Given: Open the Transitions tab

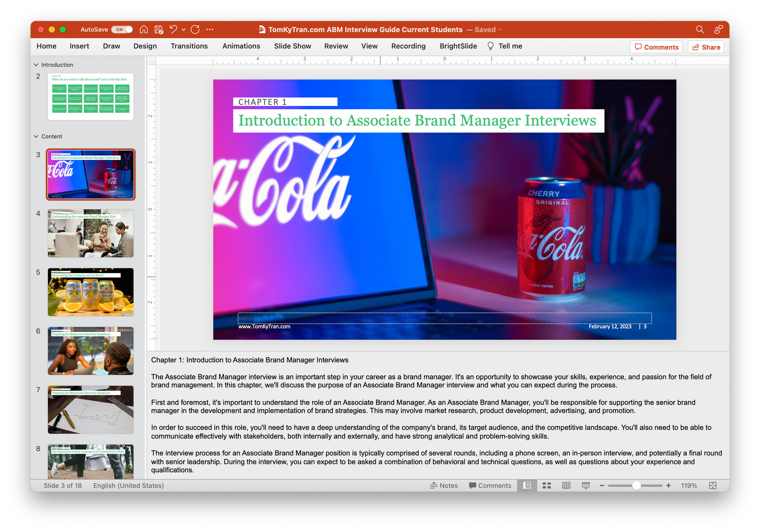Looking at the screenshot, I should pyautogui.click(x=189, y=46).
